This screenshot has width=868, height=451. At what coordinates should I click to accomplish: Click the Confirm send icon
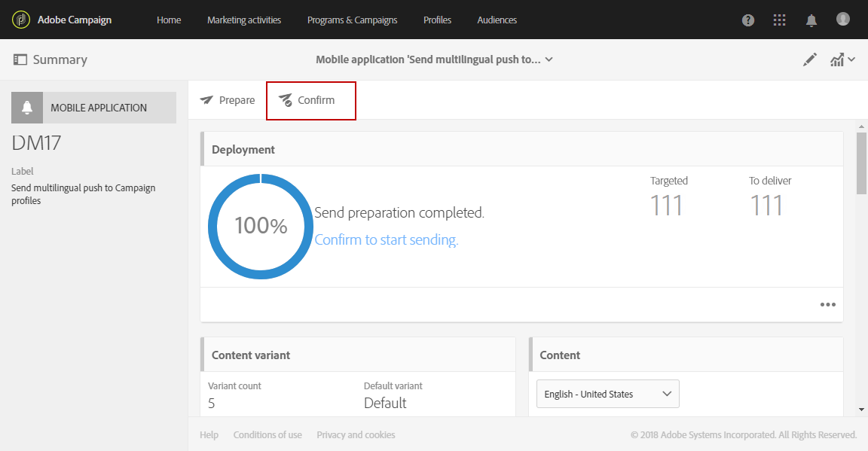[x=285, y=100]
